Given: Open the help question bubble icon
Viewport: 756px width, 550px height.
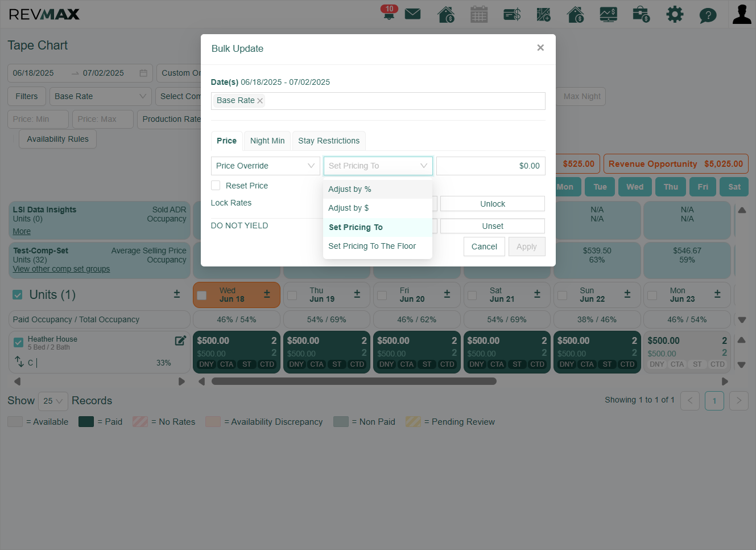Looking at the screenshot, I should coord(708,15).
